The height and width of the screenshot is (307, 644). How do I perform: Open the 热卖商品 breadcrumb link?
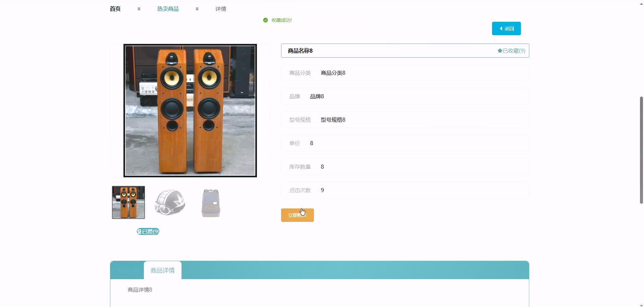[168, 9]
